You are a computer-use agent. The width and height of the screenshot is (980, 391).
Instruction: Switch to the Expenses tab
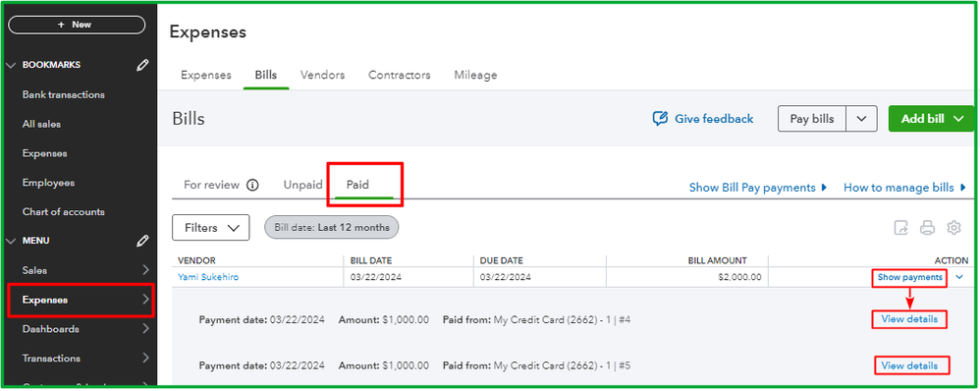[205, 75]
